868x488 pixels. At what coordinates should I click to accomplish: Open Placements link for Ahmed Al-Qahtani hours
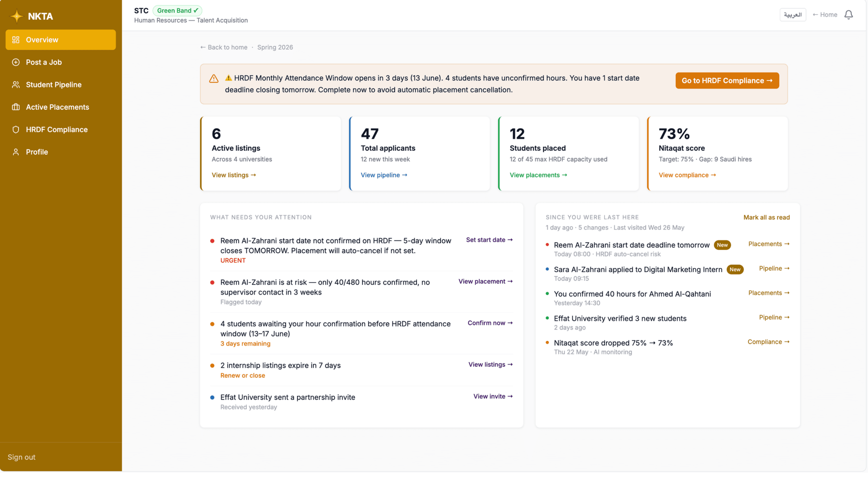(x=769, y=293)
